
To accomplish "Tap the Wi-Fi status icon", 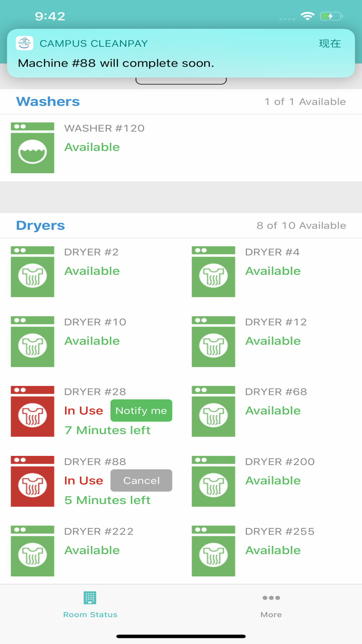I will [x=308, y=16].
